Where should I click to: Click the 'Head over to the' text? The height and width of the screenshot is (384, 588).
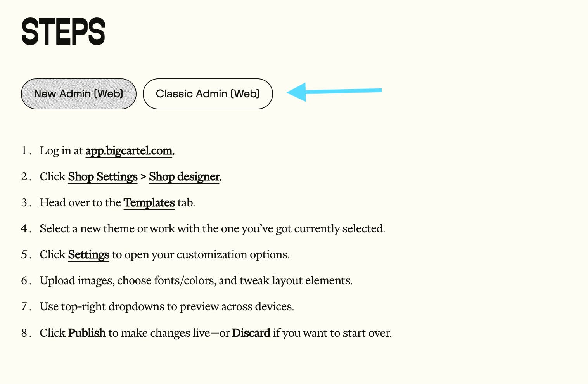click(80, 203)
